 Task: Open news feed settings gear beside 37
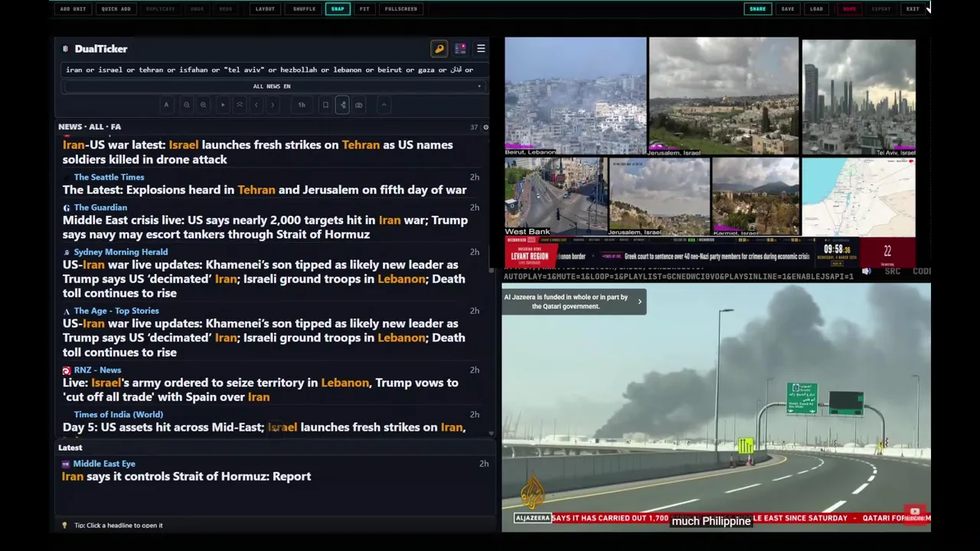coord(485,127)
